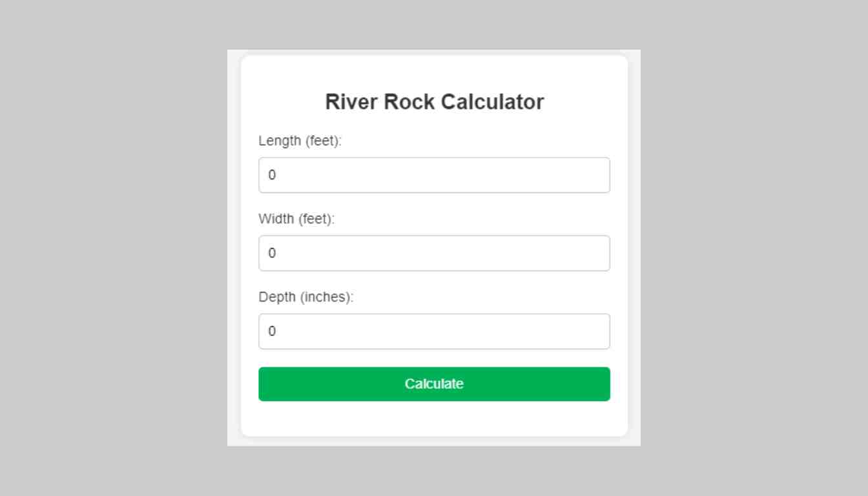Click the Calculate button to compute rock volume
Image resolution: width=868 pixels, height=496 pixels.
[434, 384]
